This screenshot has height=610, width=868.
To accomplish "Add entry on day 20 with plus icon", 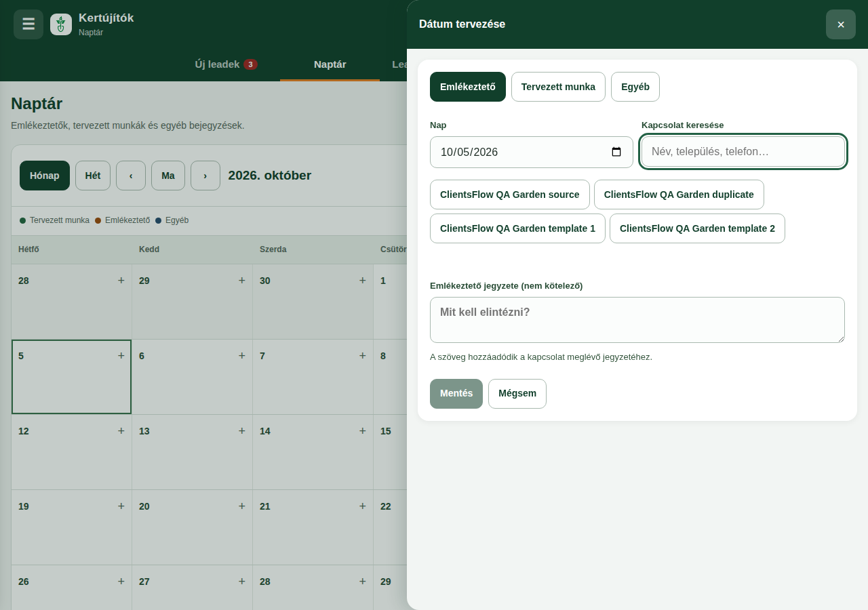I will pyautogui.click(x=242, y=506).
